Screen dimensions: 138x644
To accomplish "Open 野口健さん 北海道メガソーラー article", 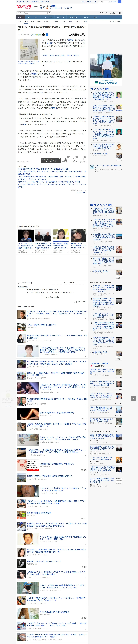I will (x=57, y=314).
